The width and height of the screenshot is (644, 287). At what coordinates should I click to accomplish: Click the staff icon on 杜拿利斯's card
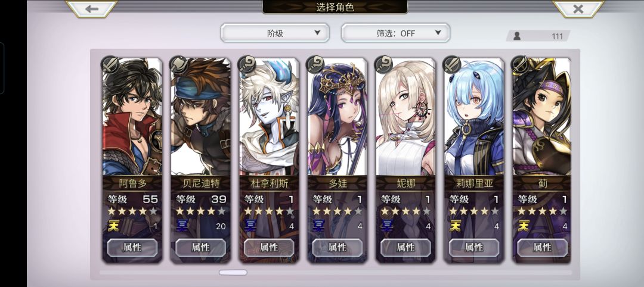247,64
